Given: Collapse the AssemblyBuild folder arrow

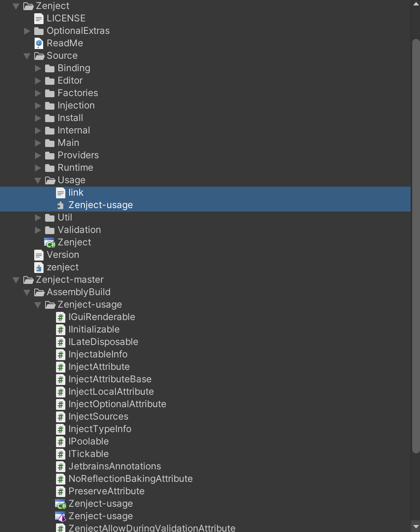Looking at the screenshot, I should tap(27, 292).
